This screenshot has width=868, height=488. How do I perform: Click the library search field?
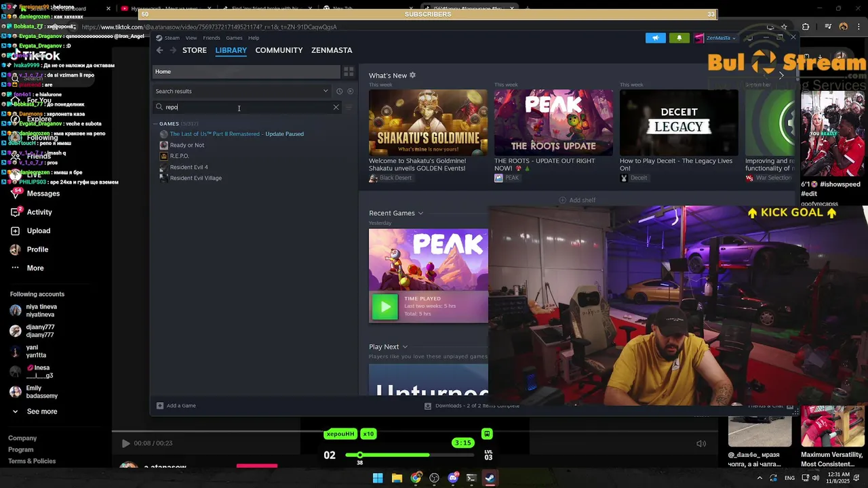[x=248, y=107]
